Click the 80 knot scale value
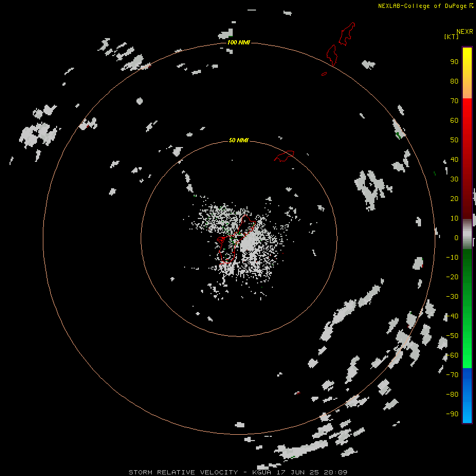 [x=454, y=81]
